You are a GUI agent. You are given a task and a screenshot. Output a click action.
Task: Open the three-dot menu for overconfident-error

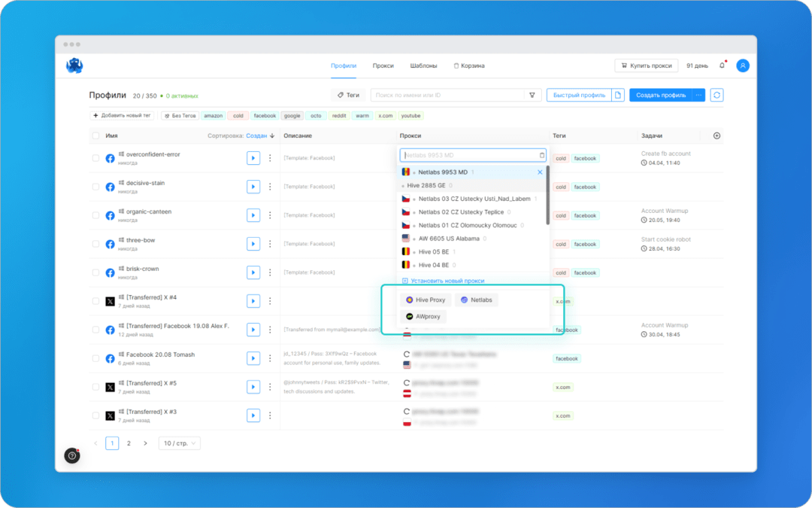point(270,158)
